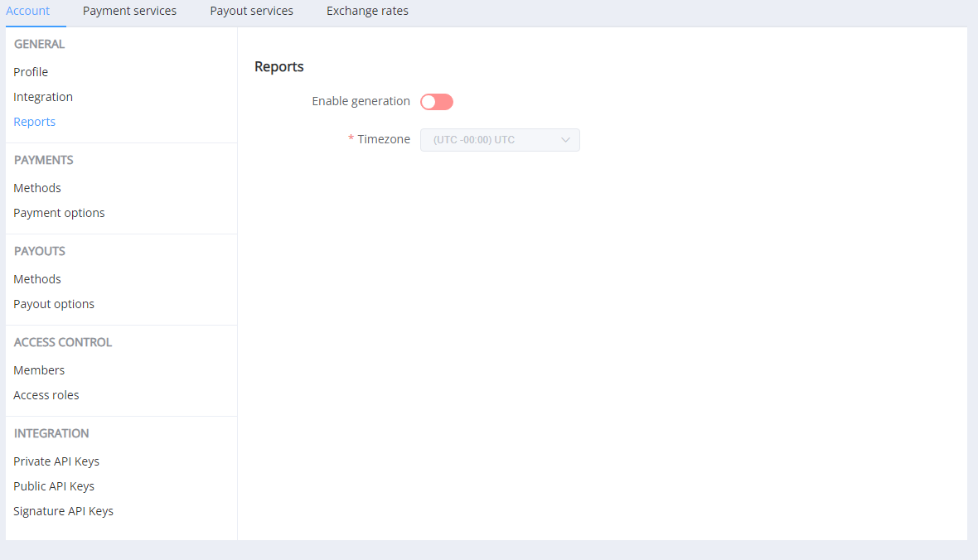
Task: Click the Timezone dropdown chevron arrow
Action: [x=566, y=140]
